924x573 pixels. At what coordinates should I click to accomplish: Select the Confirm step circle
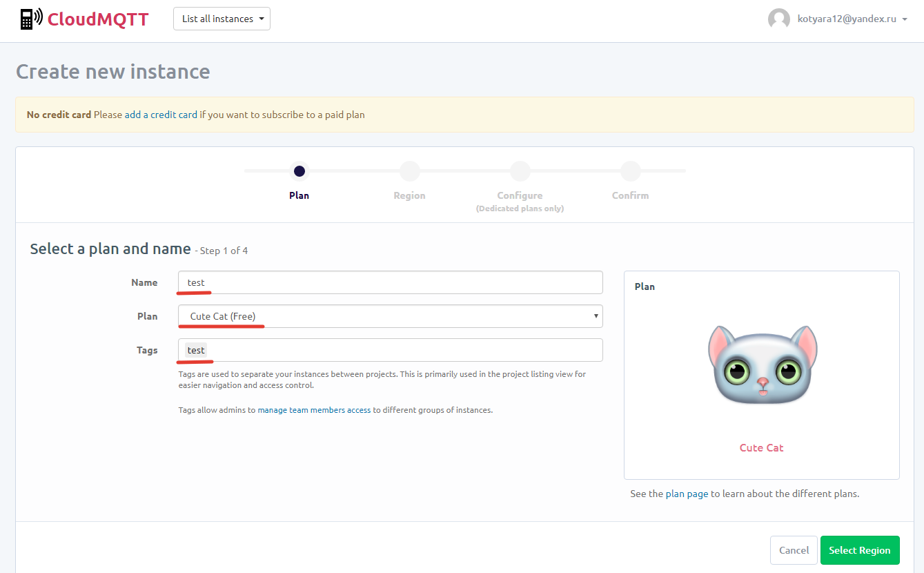[x=630, y=171]
